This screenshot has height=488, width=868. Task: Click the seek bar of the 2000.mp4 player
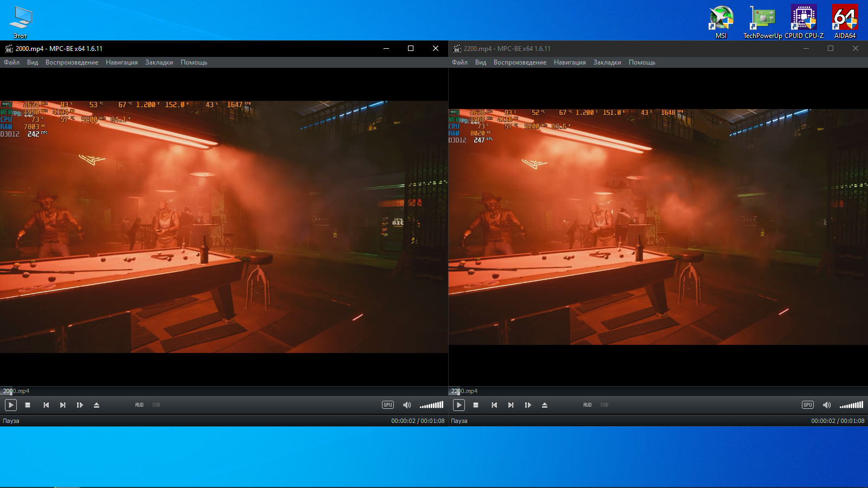pyautogui.click(x=224, y=391)
